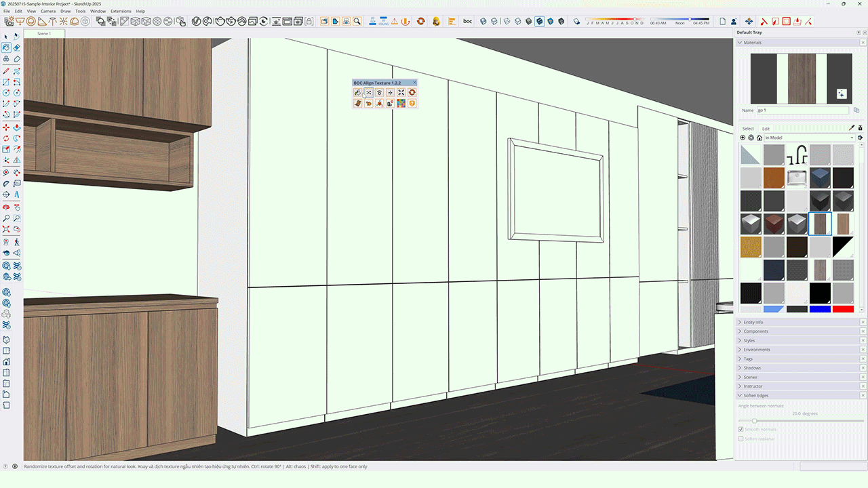
Task: Open the Window menu
Action: 98,12
